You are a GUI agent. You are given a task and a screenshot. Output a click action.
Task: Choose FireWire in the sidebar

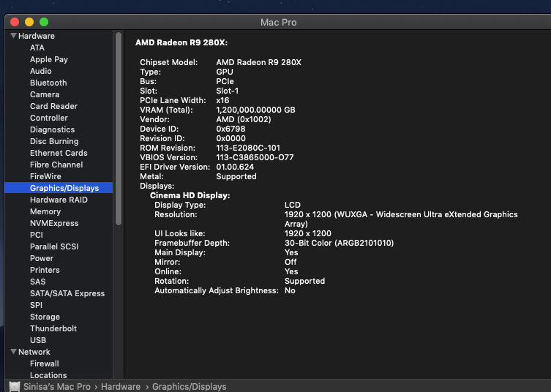45,176
